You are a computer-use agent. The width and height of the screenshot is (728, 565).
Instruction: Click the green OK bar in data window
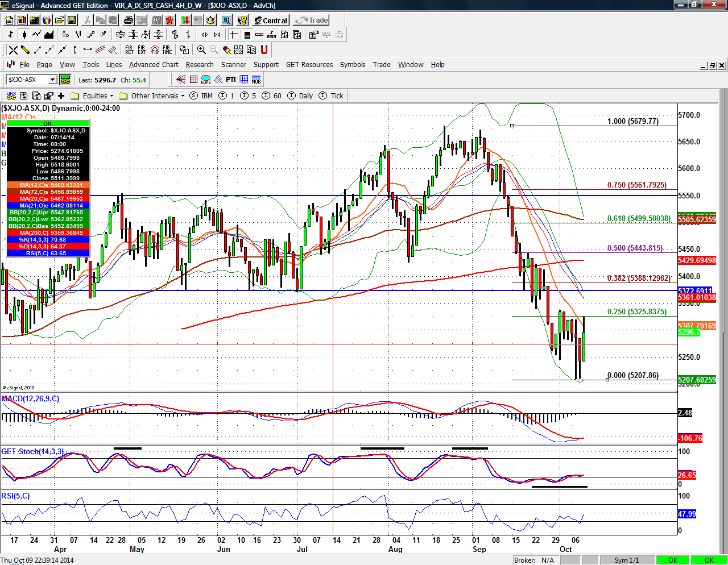point(48,123)
